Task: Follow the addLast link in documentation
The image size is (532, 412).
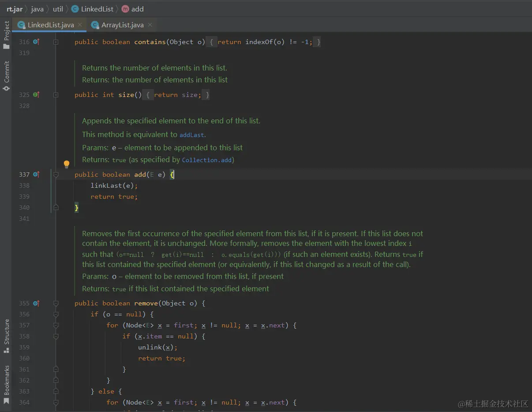Action: (191, 135)
